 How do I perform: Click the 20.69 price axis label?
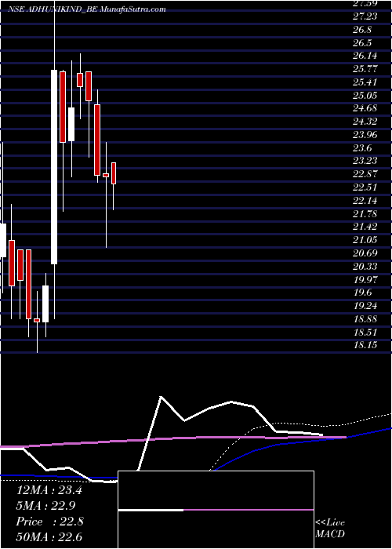[x=365, y=253]
